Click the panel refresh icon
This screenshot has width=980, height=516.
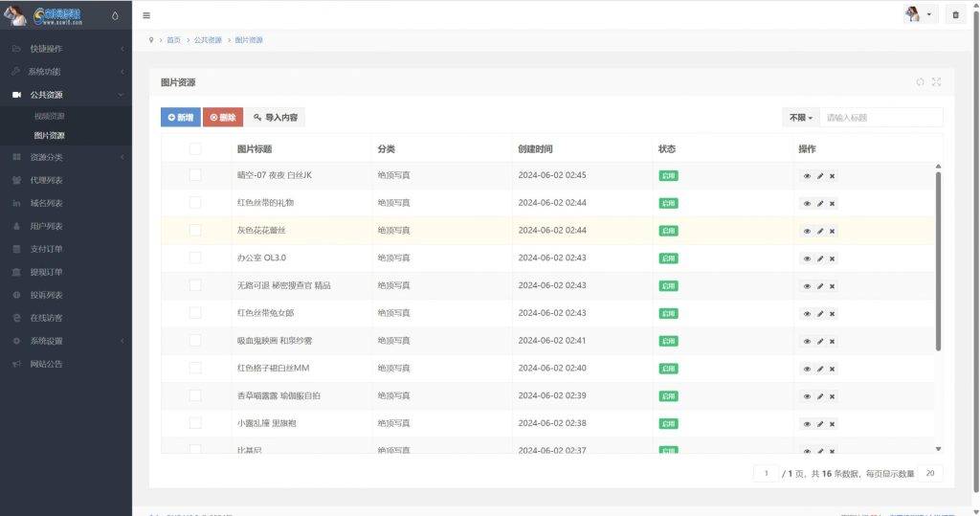[x=920, y=82]
